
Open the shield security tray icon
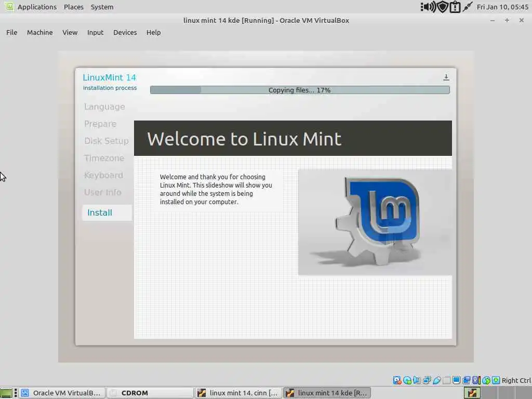(x=443, y=7)
